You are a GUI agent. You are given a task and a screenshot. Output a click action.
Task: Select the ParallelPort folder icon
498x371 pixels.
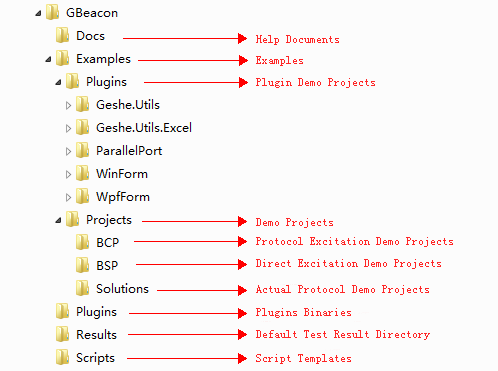click(82, 150)
